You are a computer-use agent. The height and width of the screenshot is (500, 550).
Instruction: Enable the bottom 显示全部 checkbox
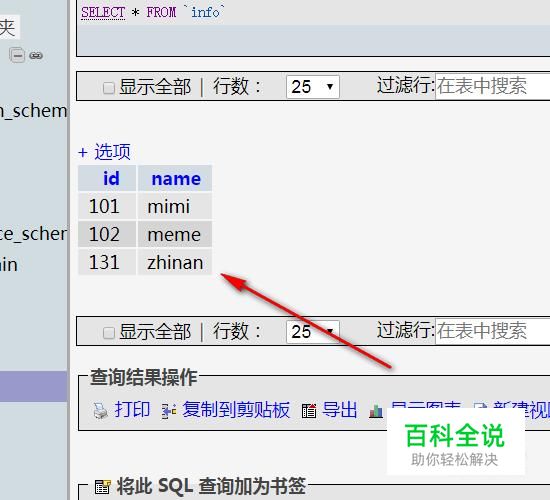(x=108, y=332)
